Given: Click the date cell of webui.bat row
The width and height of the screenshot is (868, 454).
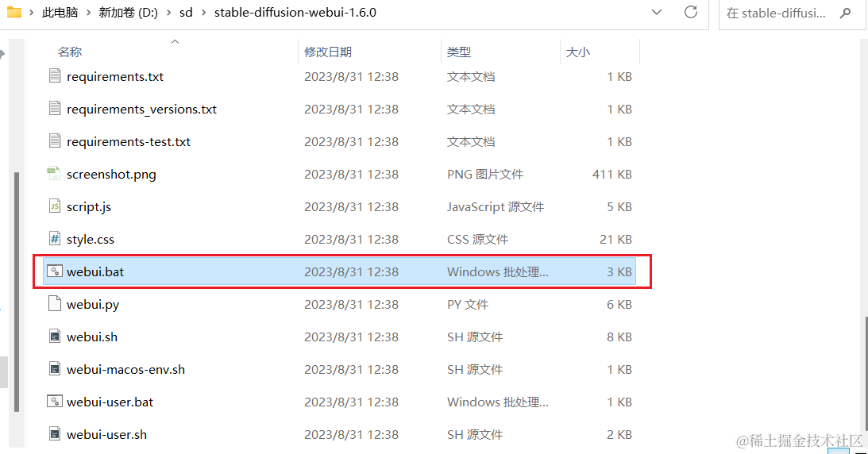Looking at the screenshot, I should 351,271.
